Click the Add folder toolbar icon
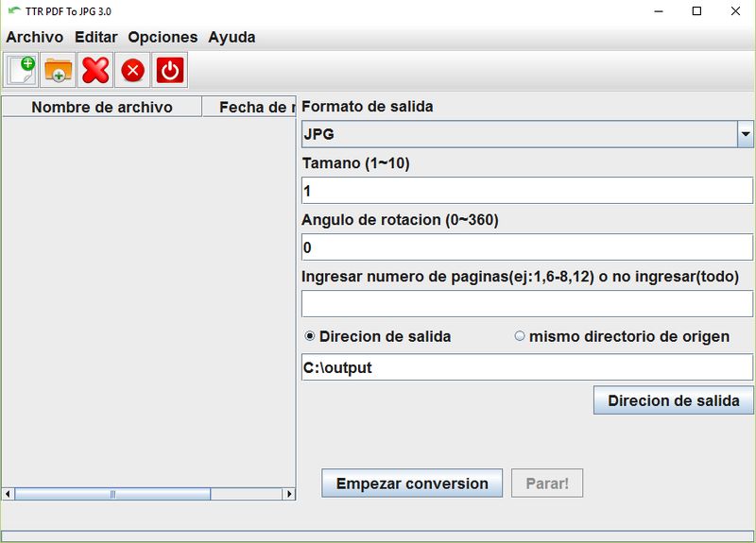Image resolution: width=756 pixels, height=543 pixels. click(59, 70)
